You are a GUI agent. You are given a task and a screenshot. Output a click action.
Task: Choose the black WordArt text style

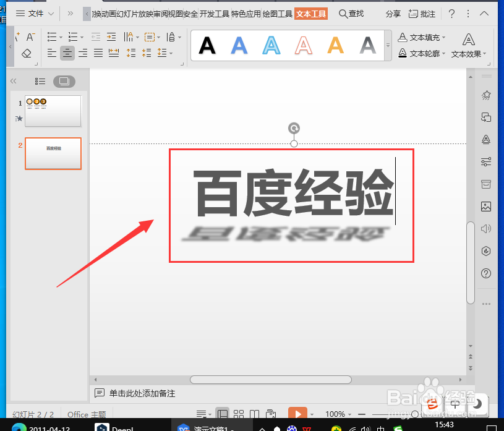click(x=207, y=45)
